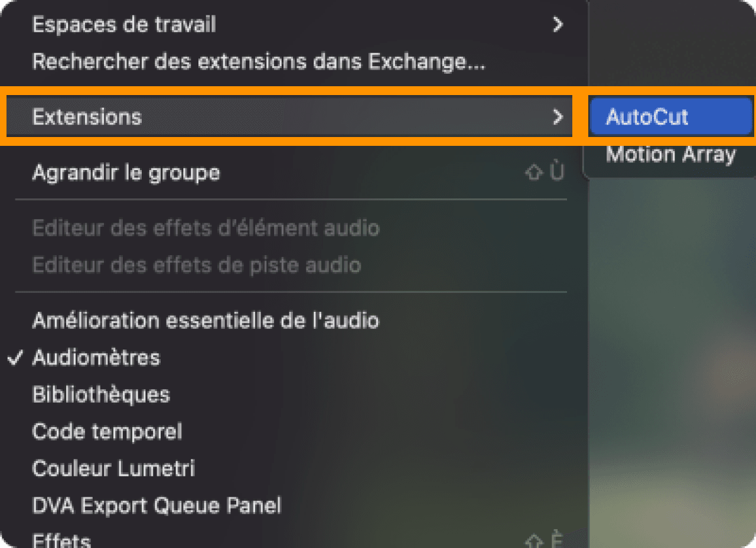The height and width of the screenshot is (548, 756).
Task: Click the checkmark beside Audiomètres
Action: coord(16,357)
